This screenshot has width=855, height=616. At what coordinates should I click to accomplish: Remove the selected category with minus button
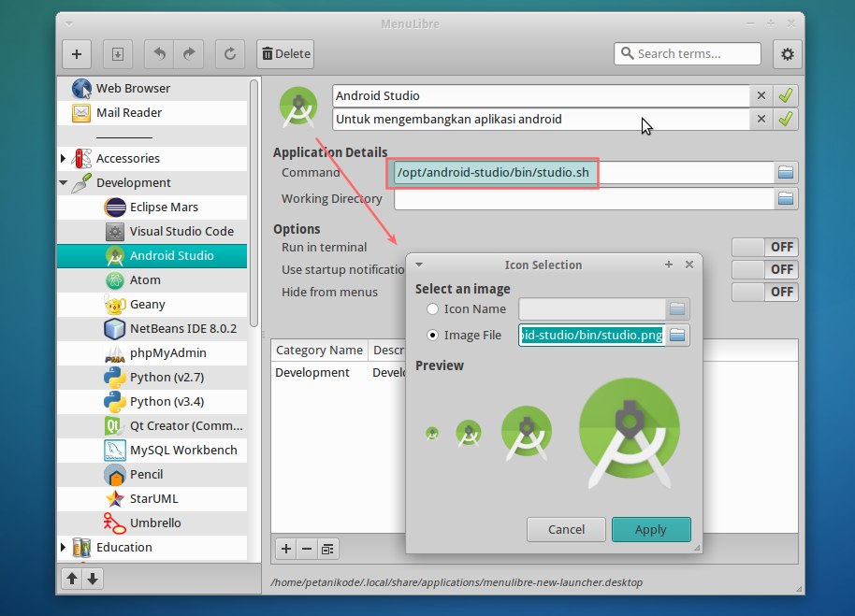coord(307,549)
